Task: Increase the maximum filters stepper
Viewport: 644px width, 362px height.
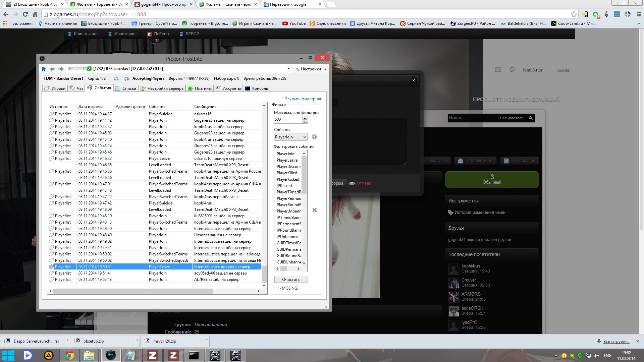Action: 305,118
